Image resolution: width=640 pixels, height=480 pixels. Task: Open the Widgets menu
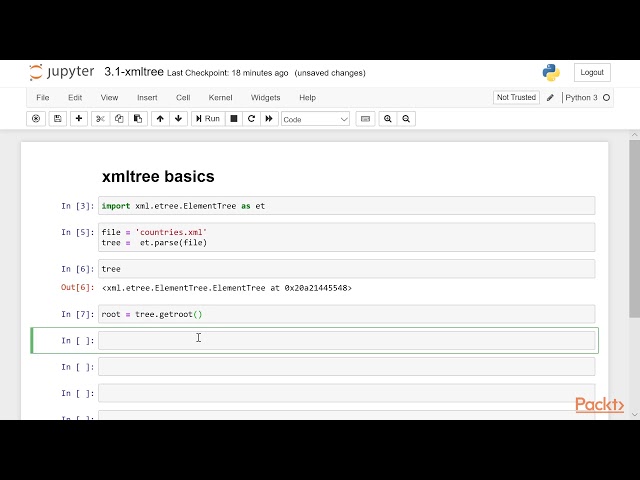click(266, 98)
